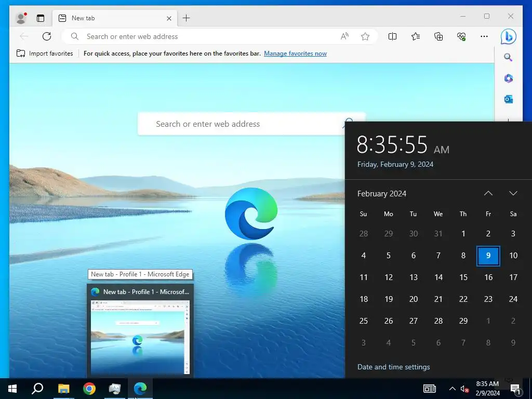Open the News and interests taskbar icon
This screenshot has height=399, width=532.
tap(430, 389)
